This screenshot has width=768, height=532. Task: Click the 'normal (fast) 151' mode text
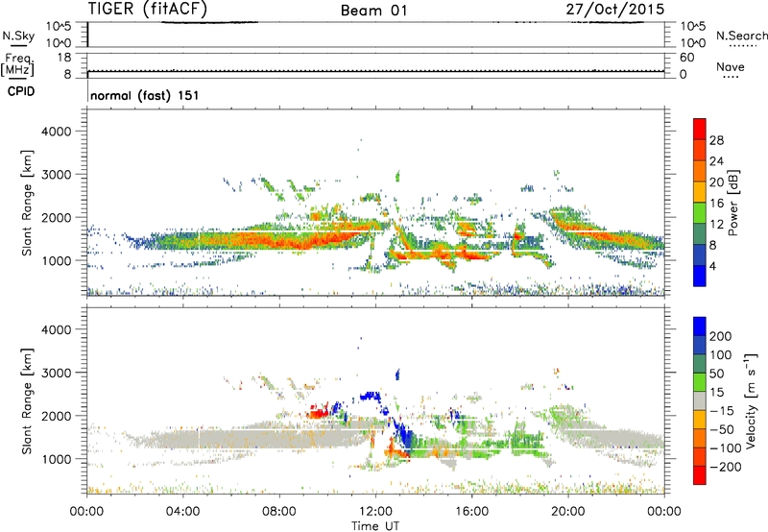pyautogui.click(x=145, y=95)
